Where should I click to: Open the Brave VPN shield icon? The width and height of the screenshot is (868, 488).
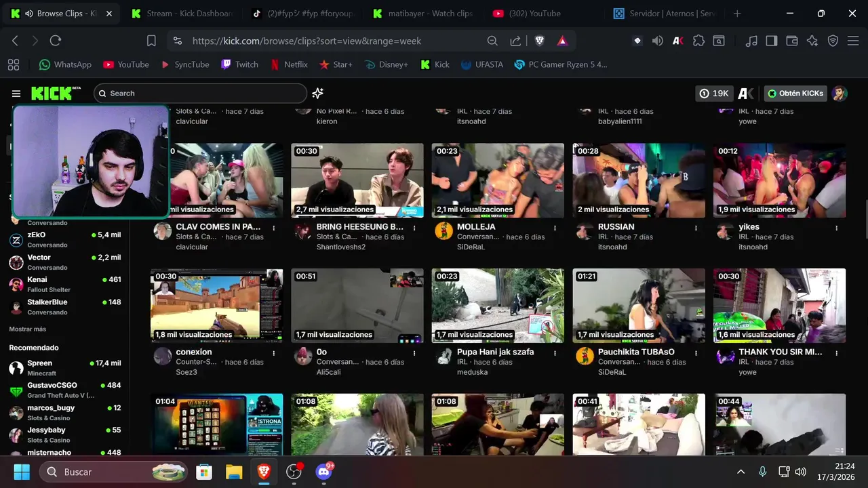(833, 41)
